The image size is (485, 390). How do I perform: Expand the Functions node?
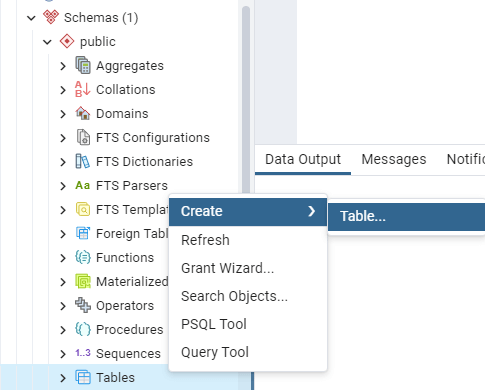coord(63,258)
